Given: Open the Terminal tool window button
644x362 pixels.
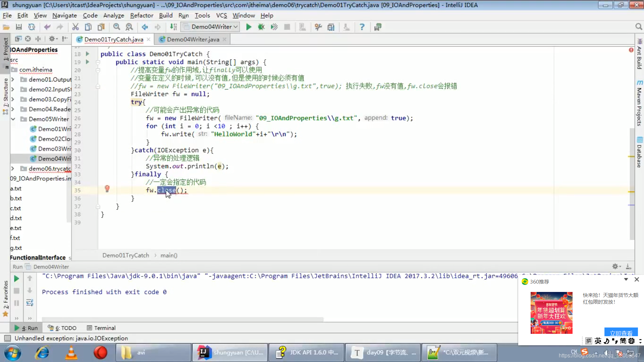Looking at the screenshot, I should tap(101, 328).
